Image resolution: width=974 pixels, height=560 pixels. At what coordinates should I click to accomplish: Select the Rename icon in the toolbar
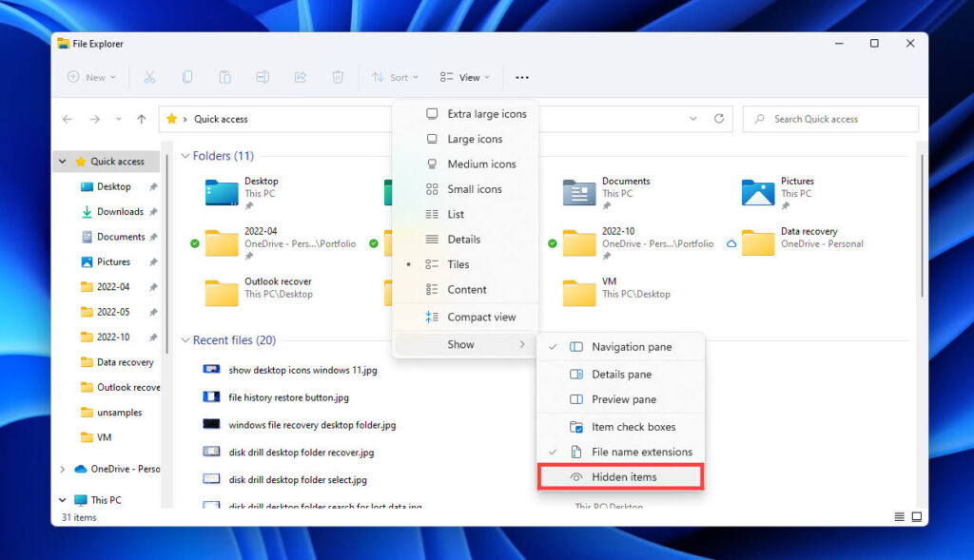263,77
